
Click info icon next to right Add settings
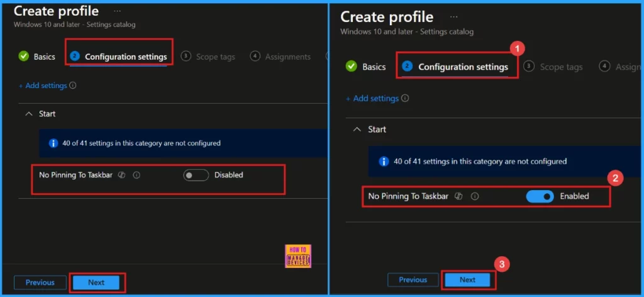pos(405,99)
